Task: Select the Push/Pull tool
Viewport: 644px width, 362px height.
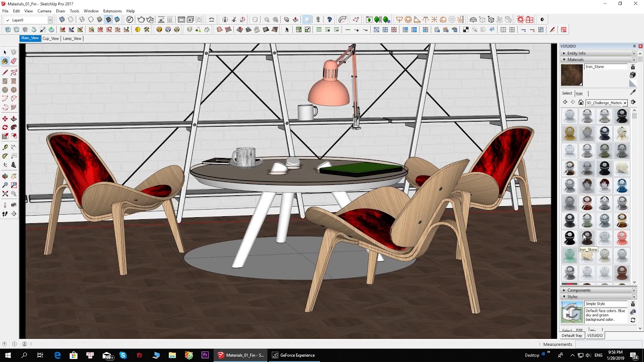Action: tap(14, 119)
